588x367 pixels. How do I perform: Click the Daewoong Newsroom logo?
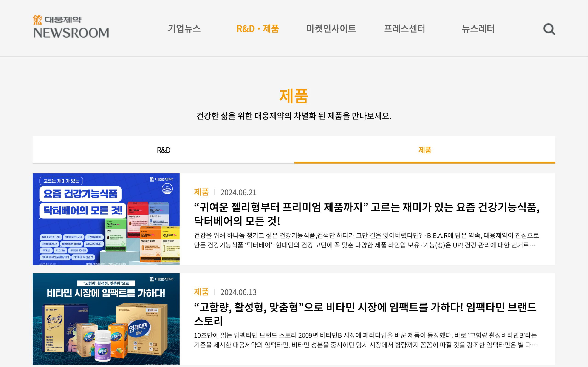(x=71, y=27)
